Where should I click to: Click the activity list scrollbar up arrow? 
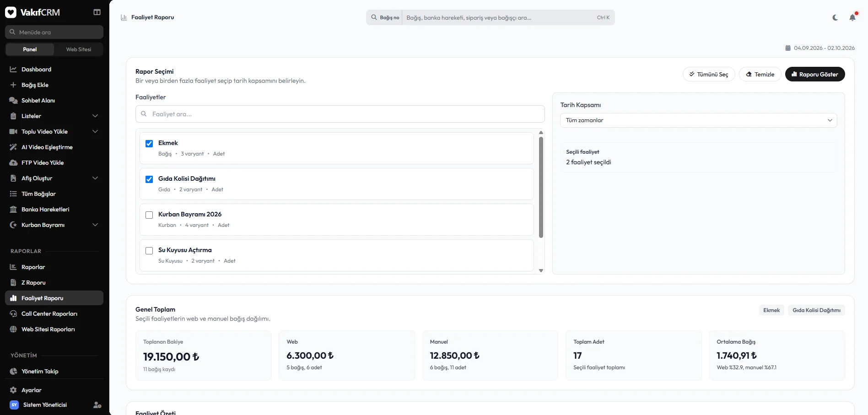[x=541, y=133]
